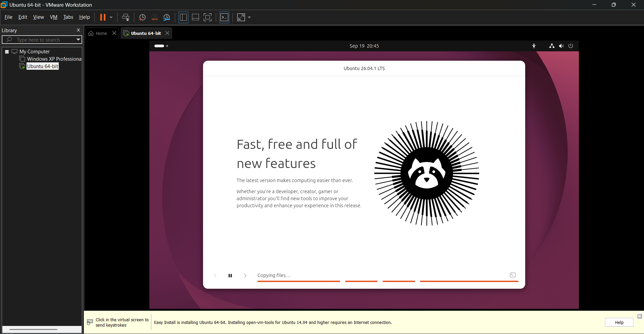Close the Library panel
Image resolution: width=644 pixels, height=334 pixels.
click(78, 30)
